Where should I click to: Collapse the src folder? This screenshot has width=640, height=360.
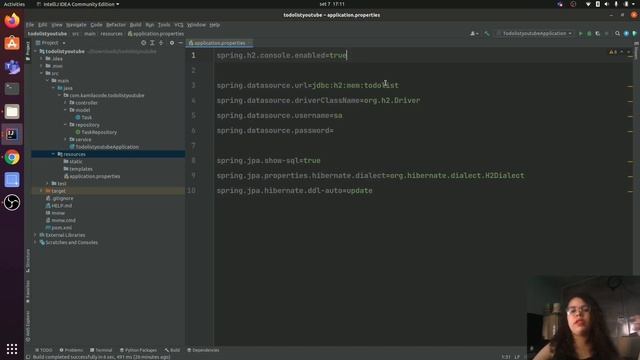pyautogui.click(x=42, y=73)
